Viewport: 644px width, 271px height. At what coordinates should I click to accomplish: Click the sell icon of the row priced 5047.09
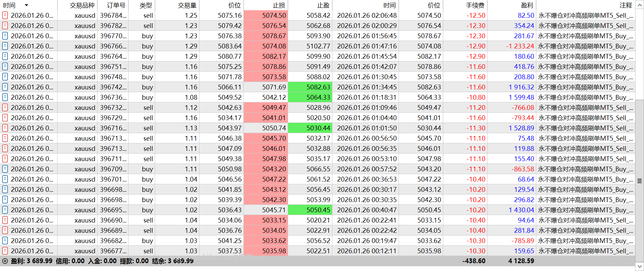point(5,148)
